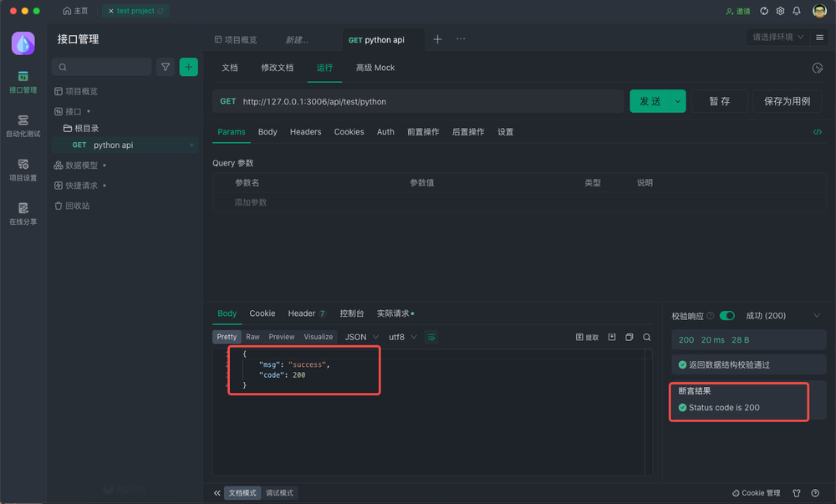Click the copy response body icon
Viewport: 836px width, 504px height.
tap(631, 337)
